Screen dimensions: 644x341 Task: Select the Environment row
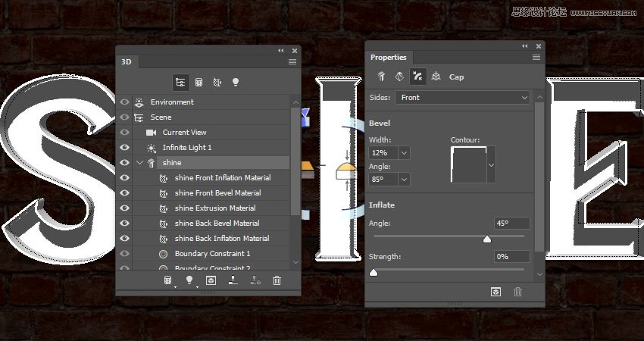[x=211, y=102]
